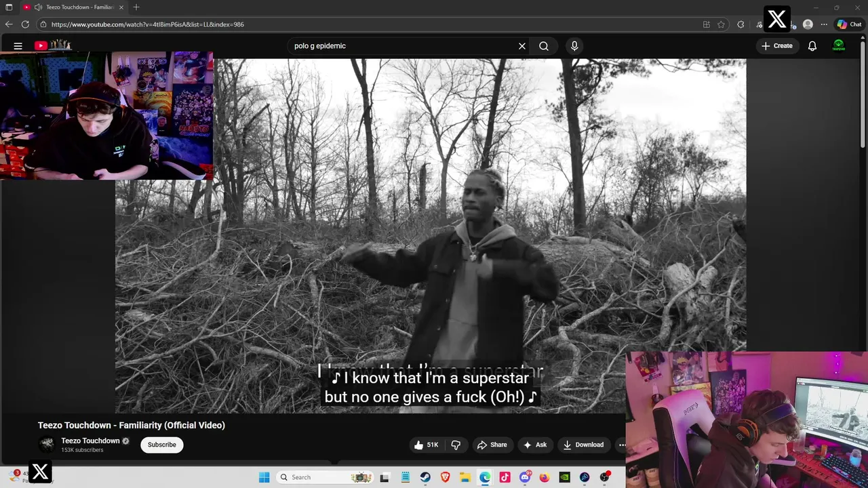This screenshot has width=868, height=488.
Task: Open File Explorer on the taskbar
Action: pos(465,477)
